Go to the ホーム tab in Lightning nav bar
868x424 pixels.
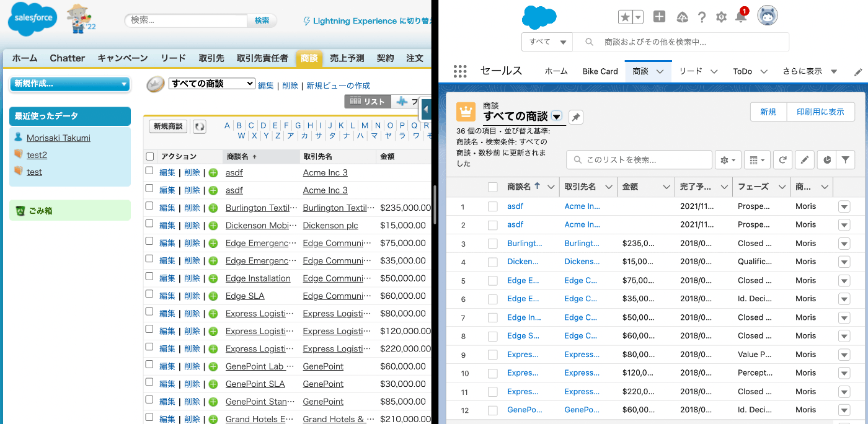(x=556, y=71)
